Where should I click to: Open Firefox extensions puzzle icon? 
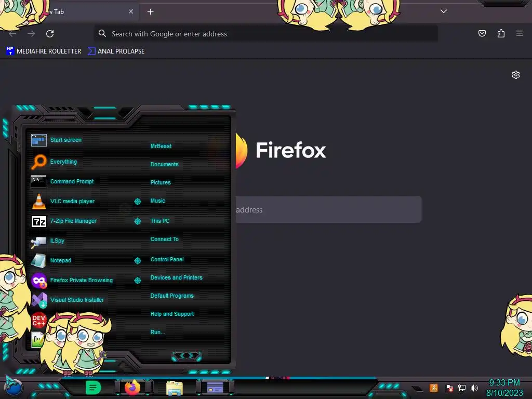(x=501, y=33)
